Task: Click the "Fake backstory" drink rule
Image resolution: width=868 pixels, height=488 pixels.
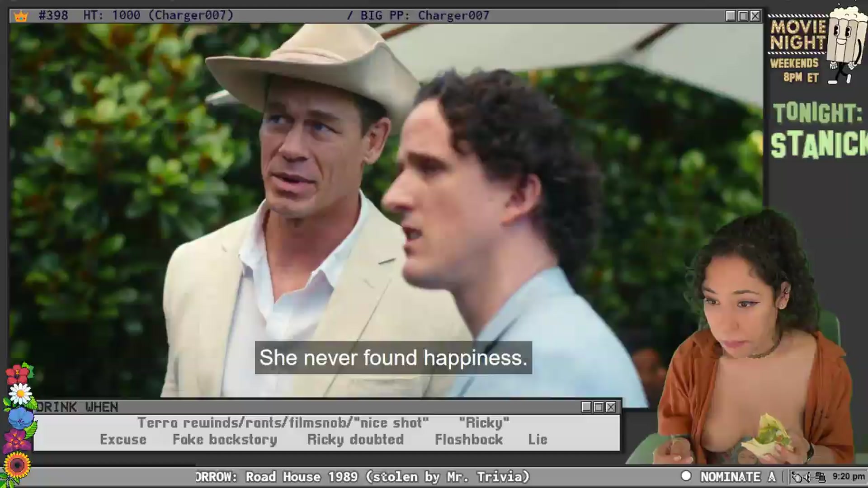Action: click(x=225, y=440)
